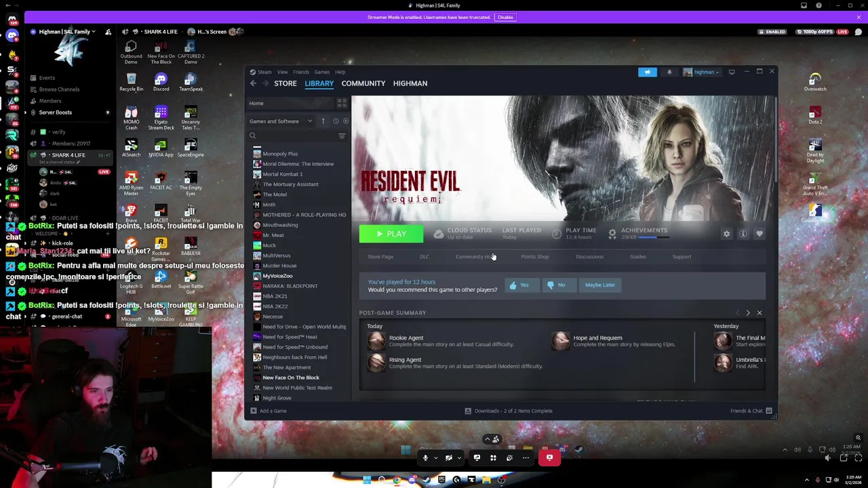Stop screen share red button
The width and height of the screenshot is (868, 488).
coord(549,458)
